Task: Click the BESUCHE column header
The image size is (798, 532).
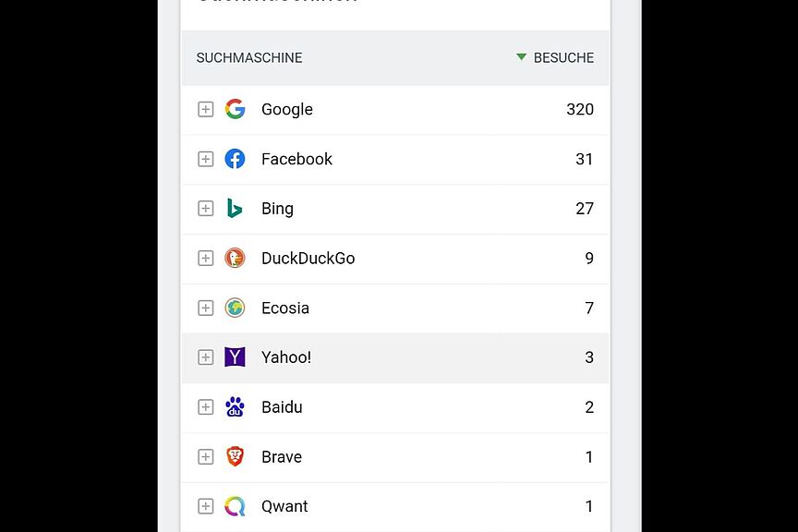Action: (x=563, y=57)
